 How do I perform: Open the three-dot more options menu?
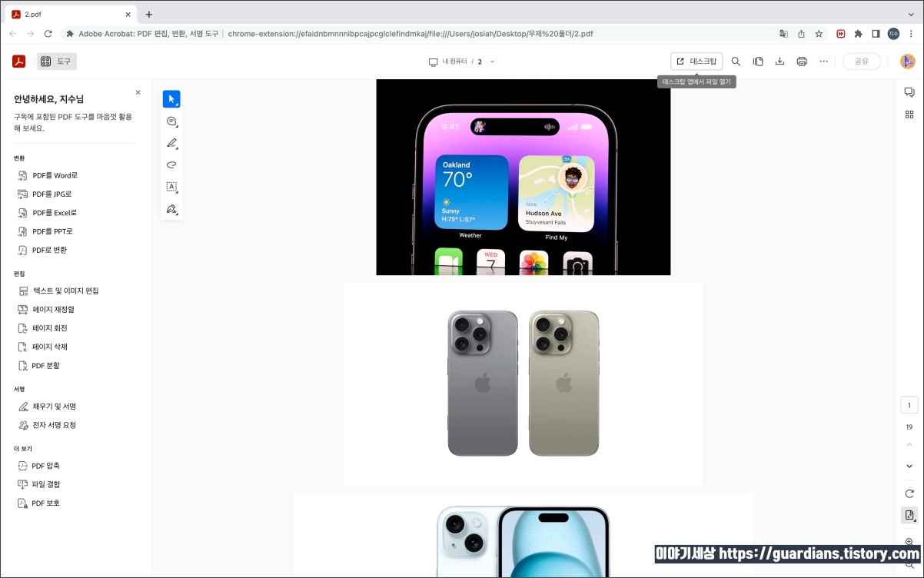point(824,61)
